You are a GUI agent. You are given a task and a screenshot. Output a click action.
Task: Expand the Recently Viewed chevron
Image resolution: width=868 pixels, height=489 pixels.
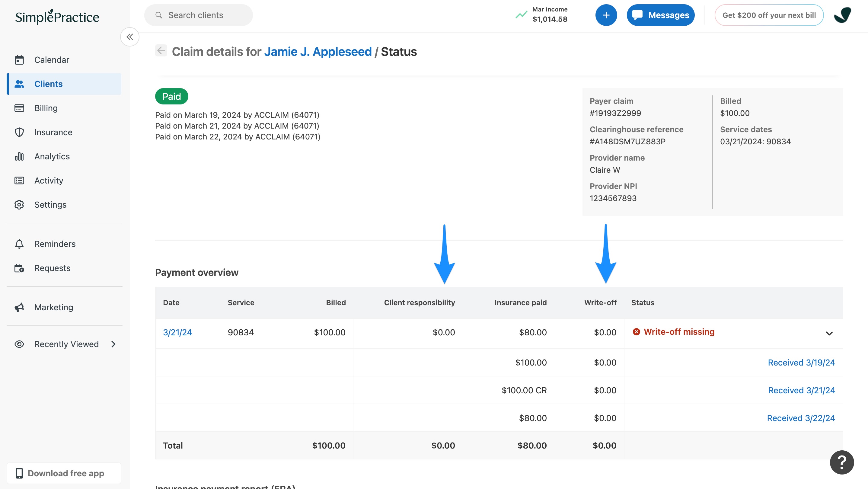pos(113,344)
